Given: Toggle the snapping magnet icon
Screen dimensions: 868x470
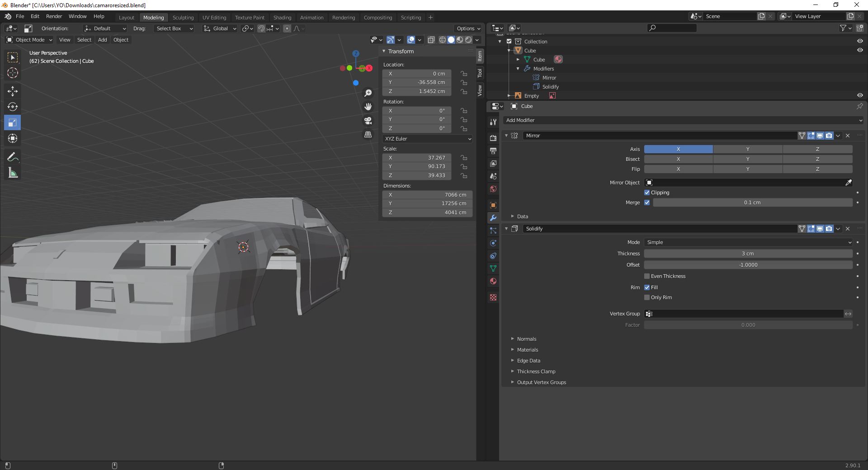Looking at the screenshot, I should pyautogui.click(x=261, y=28).
